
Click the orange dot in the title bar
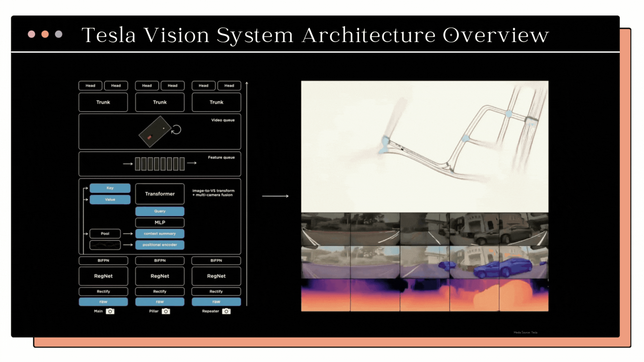(x=45, y=34)
